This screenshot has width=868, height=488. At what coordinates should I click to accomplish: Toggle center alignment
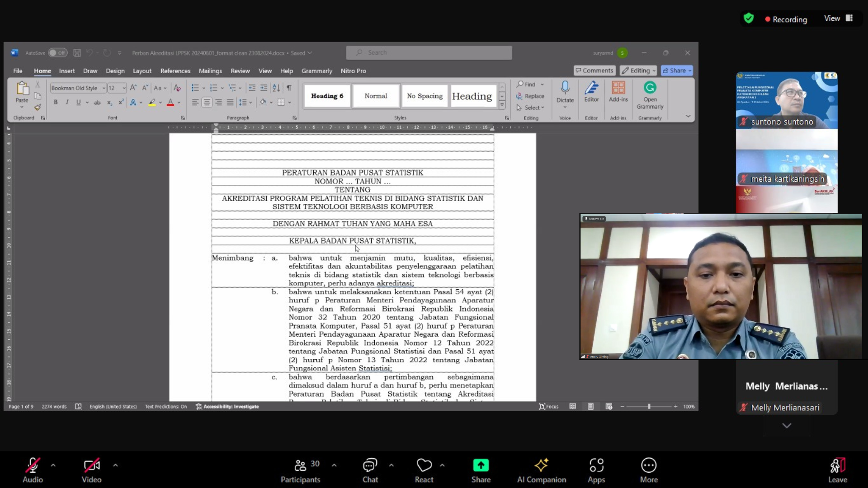pyautogui.click(x=207, y=103)
